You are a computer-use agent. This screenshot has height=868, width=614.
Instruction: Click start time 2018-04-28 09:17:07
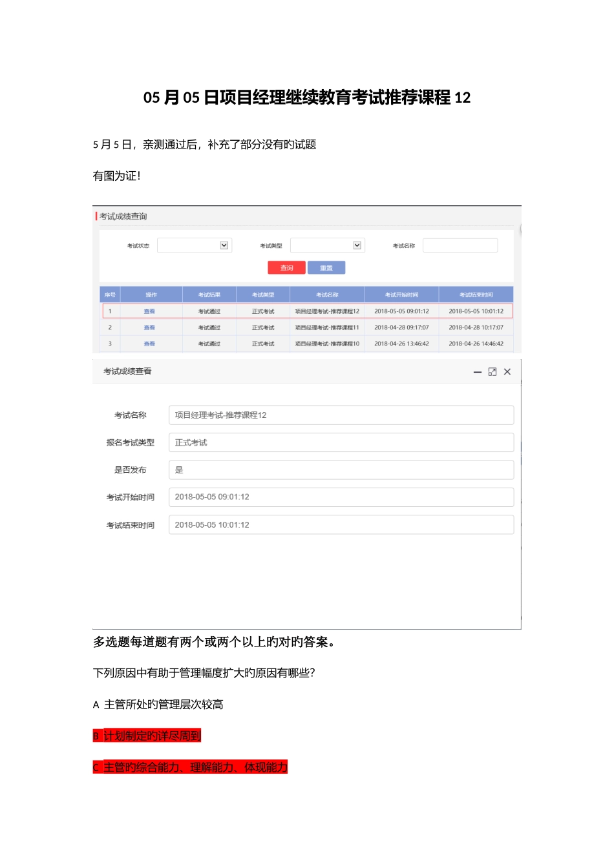click(401, 327)
